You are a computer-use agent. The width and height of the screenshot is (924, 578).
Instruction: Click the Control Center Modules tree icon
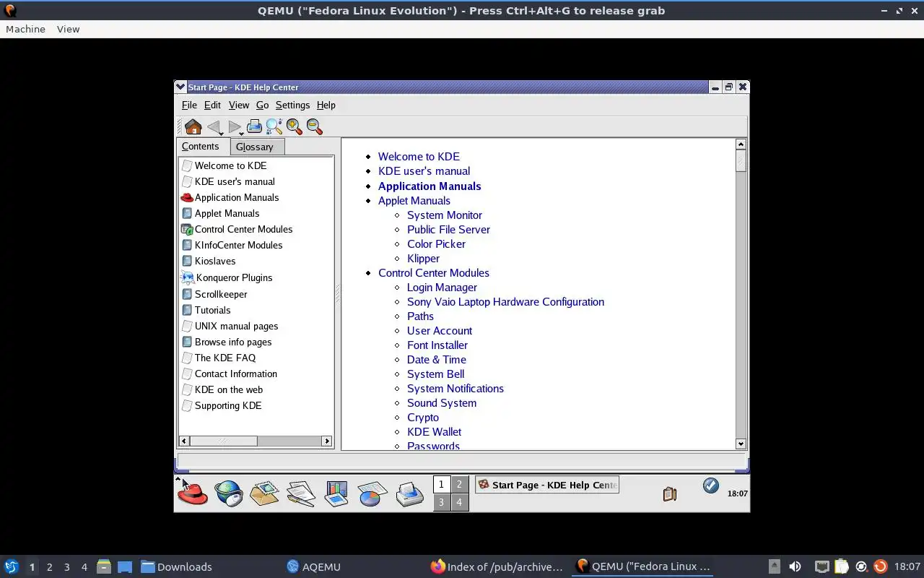coord(187,229)
